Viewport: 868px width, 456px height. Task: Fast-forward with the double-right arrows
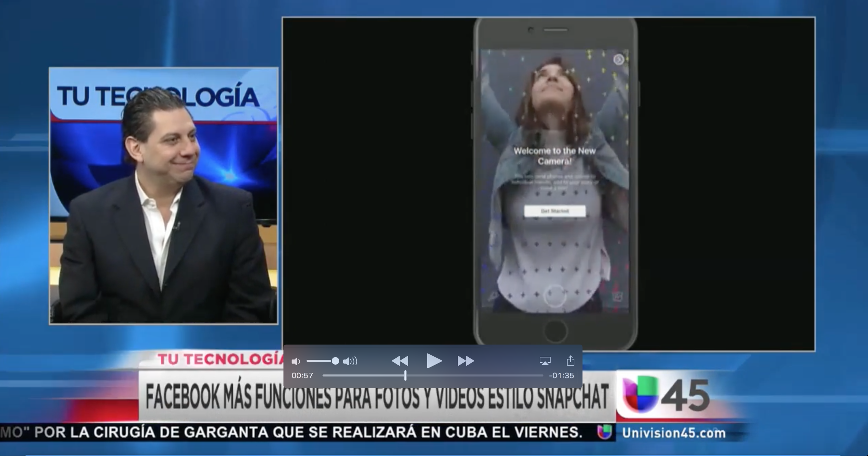pos(465,361)
